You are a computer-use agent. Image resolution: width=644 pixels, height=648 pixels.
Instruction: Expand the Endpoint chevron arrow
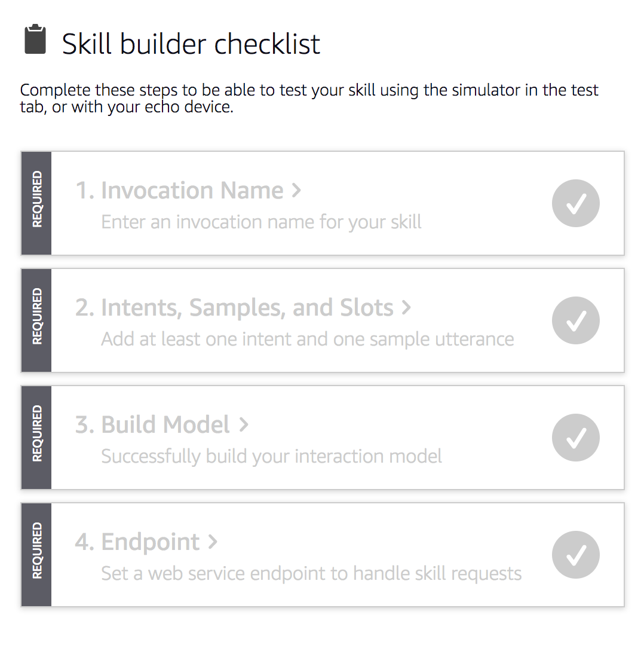tap(212, 542)
